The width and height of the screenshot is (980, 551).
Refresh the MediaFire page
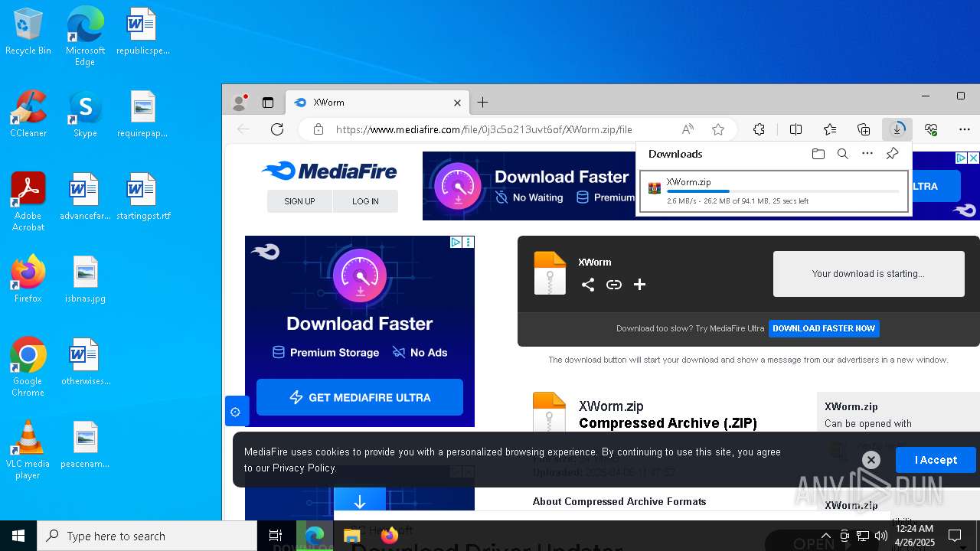click(x=277, y=129)
